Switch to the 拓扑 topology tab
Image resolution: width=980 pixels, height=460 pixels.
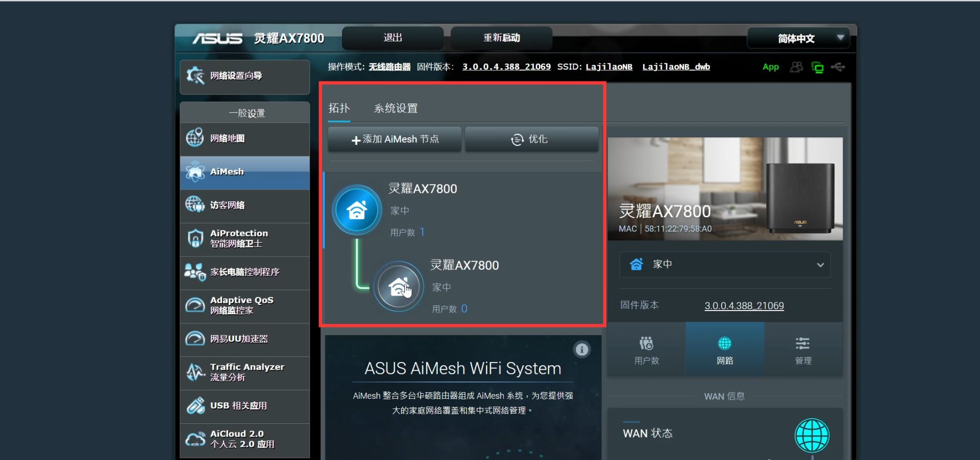339,108
